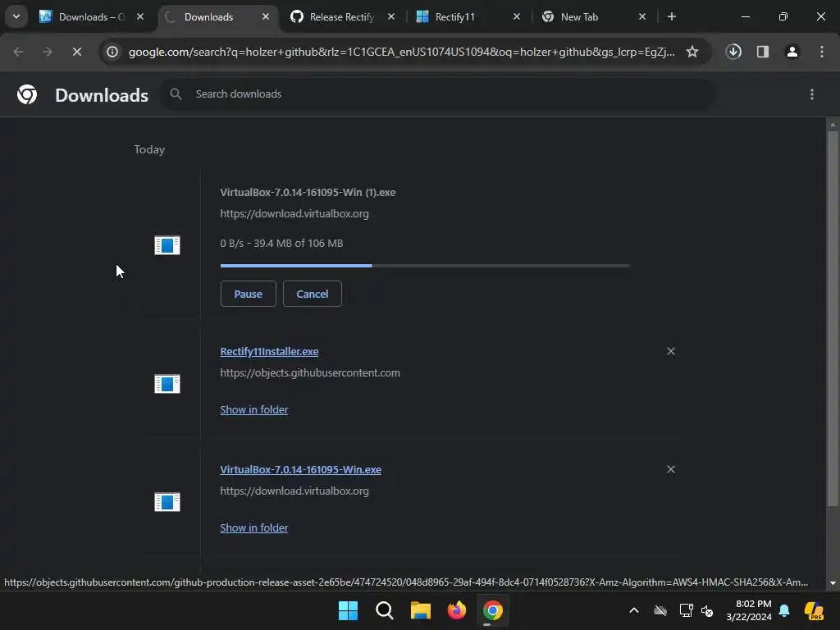Open the clock showing 8:02 PM
840x630 pixels.
click(x=749, y=610)
